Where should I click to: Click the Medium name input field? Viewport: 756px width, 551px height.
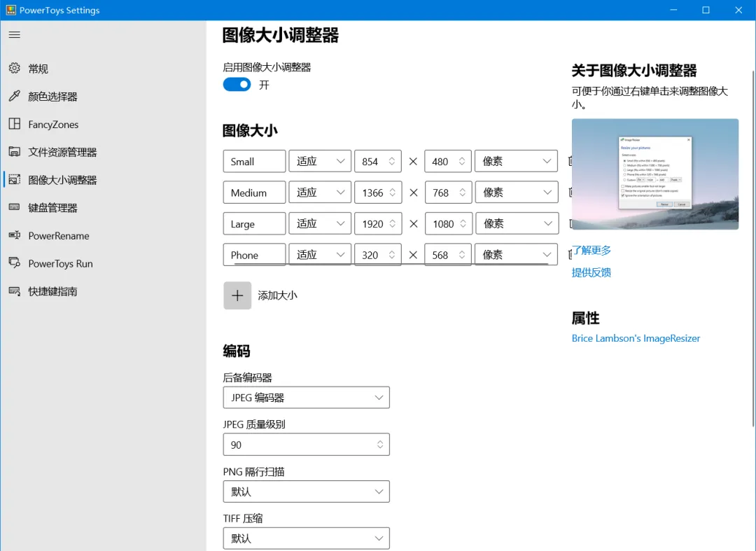click(254, 193)
